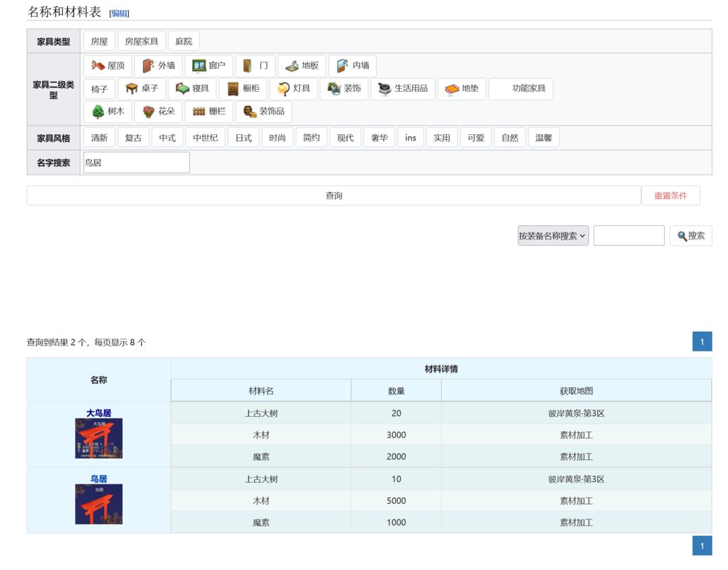The height and width of the screenshot is (570, 728).
Task: Open the 鸟居 item link in results
Action: pyautogui.click(x=99, y=478)
